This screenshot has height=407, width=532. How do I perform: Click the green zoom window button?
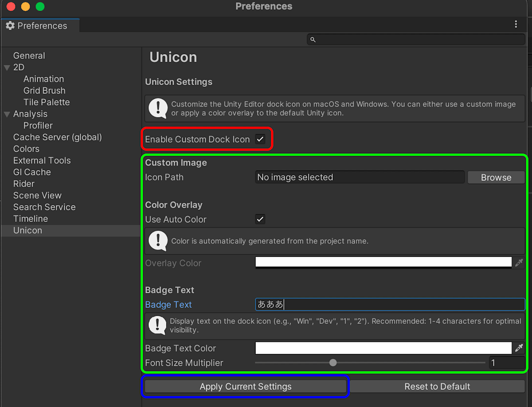pos(40,7)
